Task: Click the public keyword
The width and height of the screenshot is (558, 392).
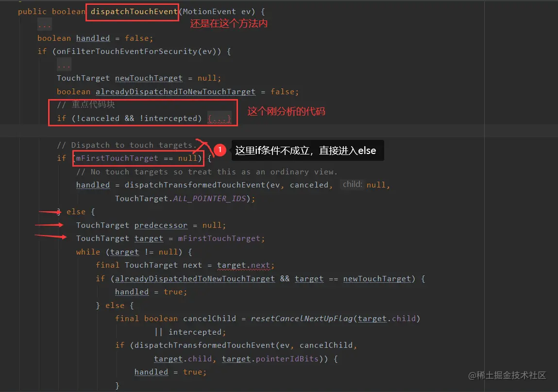Action: [x=32, y=11]
